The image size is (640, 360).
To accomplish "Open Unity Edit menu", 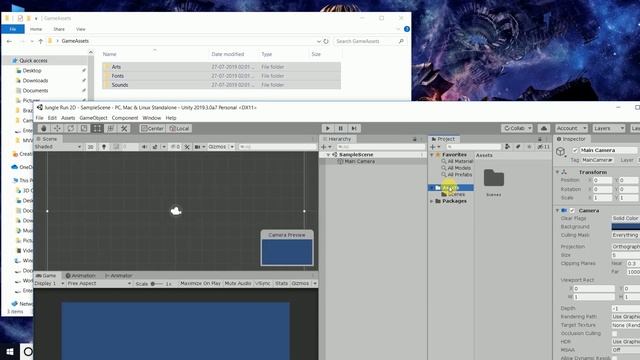I will (x=52, y=118).
